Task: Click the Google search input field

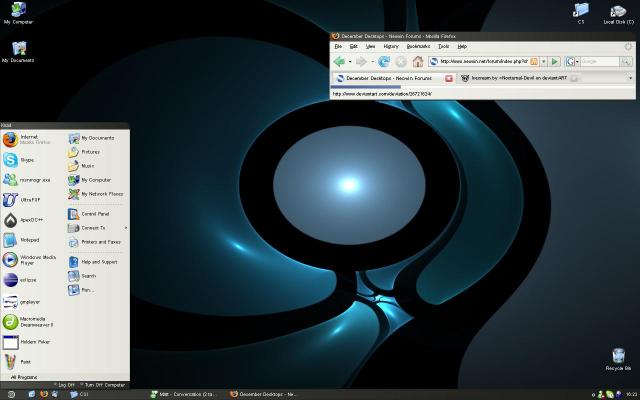Action: [x=599, y=62]
